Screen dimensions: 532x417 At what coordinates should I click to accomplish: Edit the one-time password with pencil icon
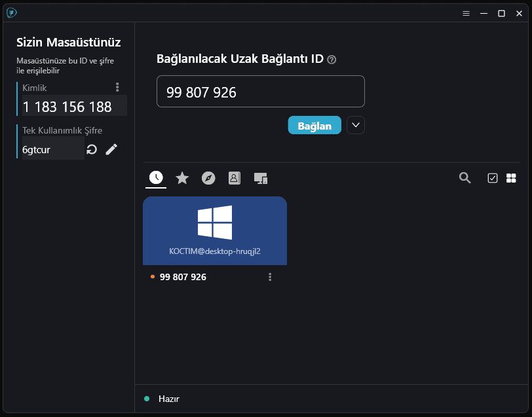point(111,149)
